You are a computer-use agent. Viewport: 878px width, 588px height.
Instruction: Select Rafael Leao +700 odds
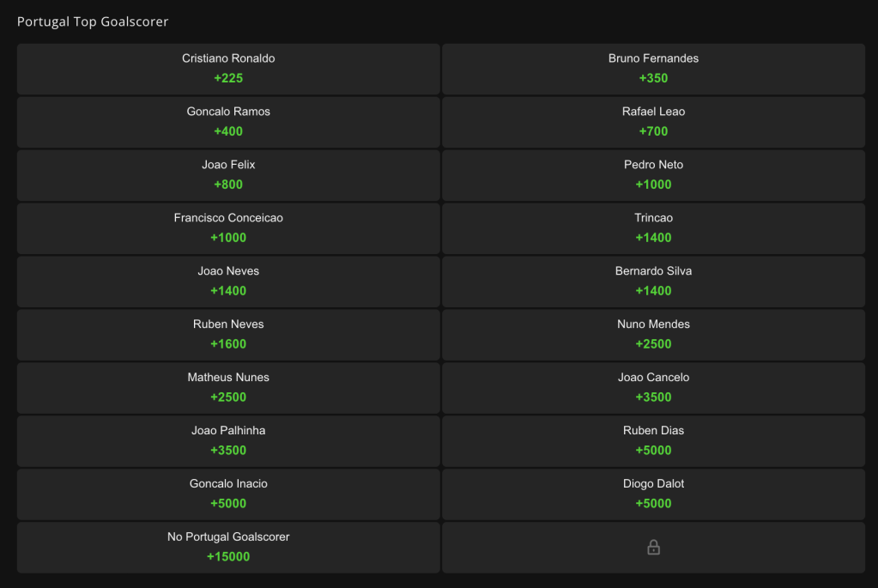(653, 122)
